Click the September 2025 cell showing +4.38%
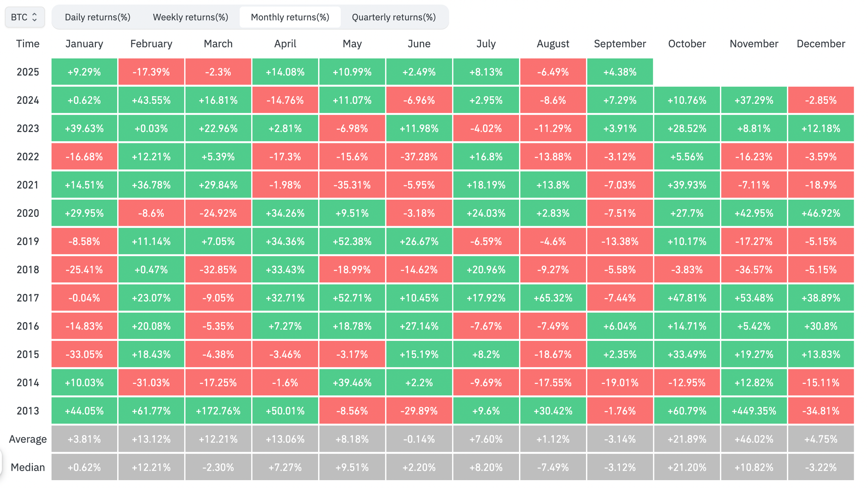 point(620,72)
